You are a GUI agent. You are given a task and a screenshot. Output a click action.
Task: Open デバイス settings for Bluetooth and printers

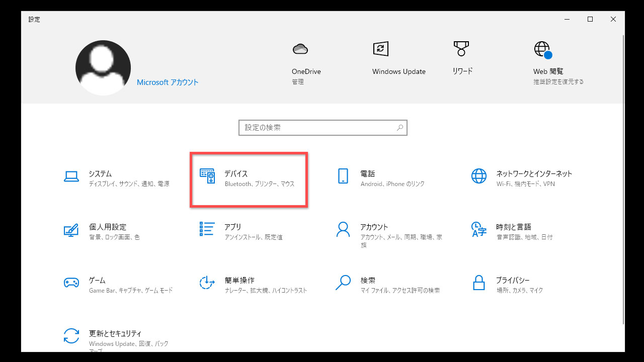[x=249, y=179]
